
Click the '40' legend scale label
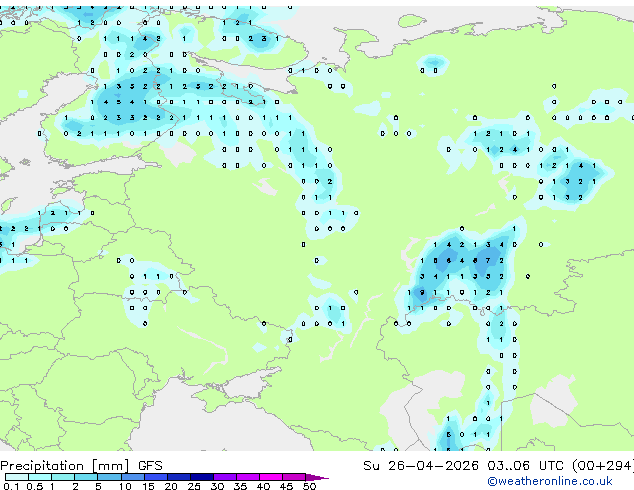click(x=263, y=486)
